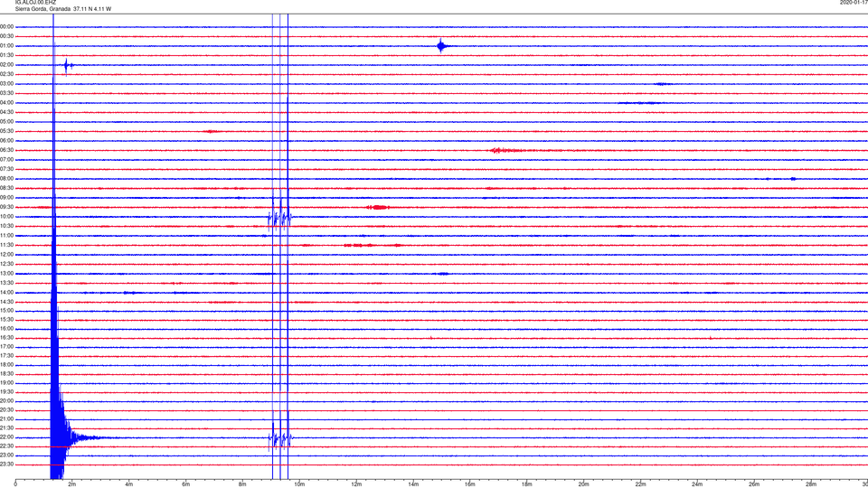Viewport: 868px width, 488px height.
Task: Click the 11:30 time label
Action: (x=6, y=245)
